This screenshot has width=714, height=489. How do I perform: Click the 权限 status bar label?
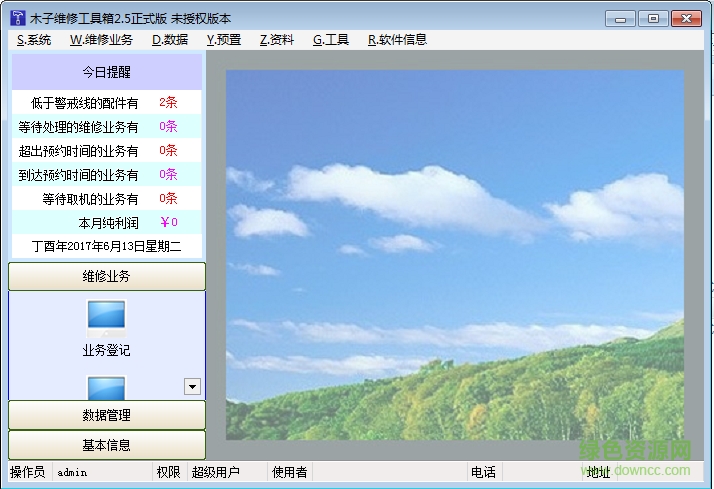point(168,472)
